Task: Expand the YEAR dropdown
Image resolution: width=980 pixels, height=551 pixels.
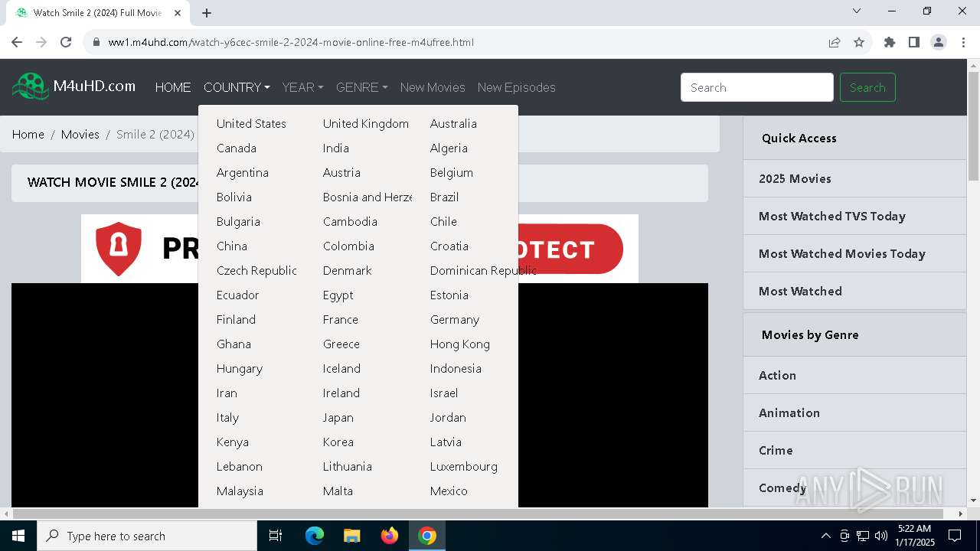Action: [302, 87]
